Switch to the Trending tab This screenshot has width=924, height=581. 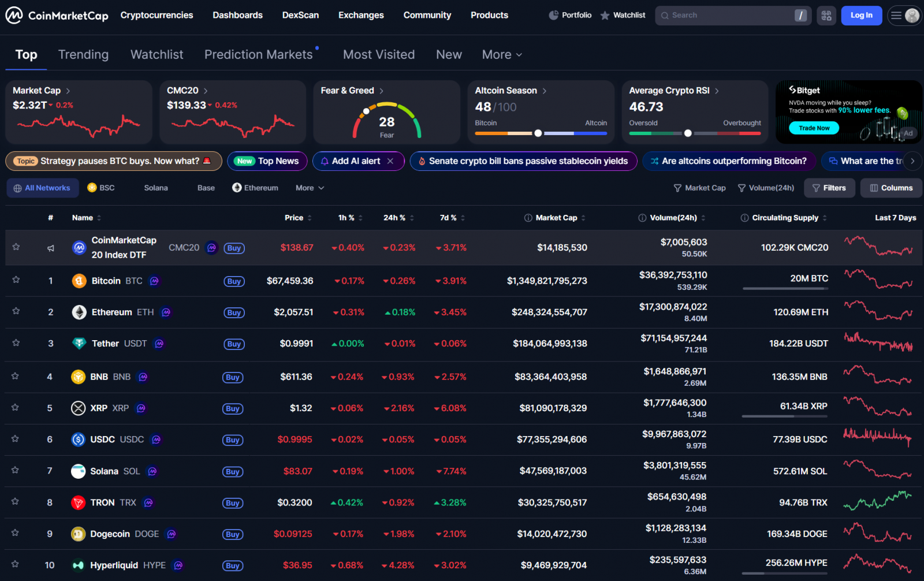click(x=83, y=55)
